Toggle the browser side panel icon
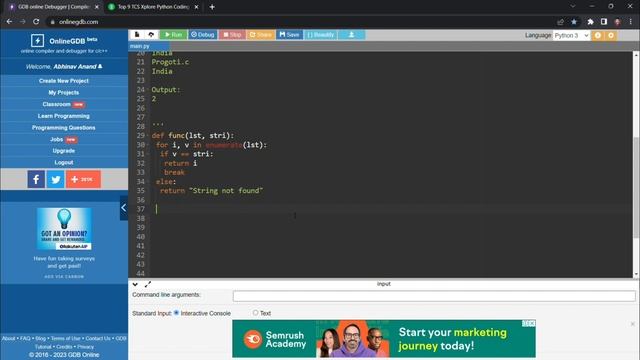Viewport: 640px width, 360px height. (x=604, y=22)
